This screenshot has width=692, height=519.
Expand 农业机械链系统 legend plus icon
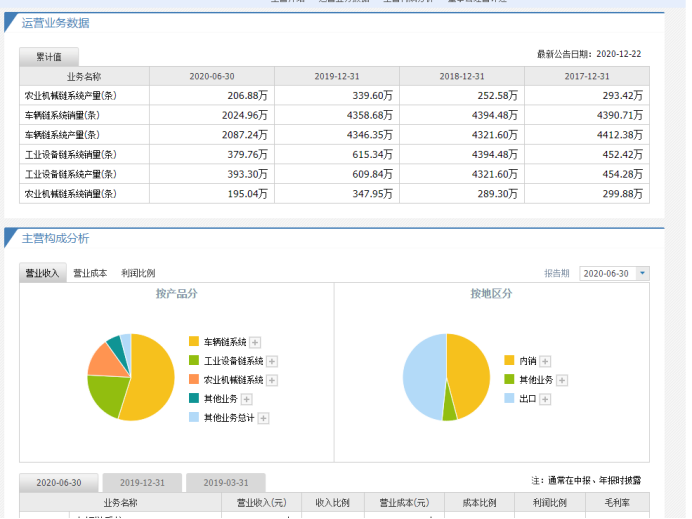(x=272, y=380)
